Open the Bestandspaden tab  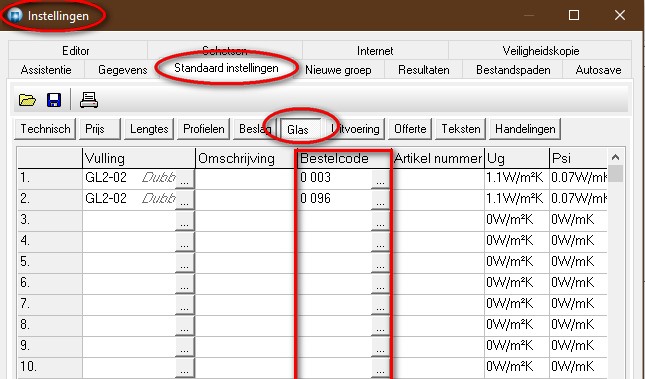[x=513, y=70]
